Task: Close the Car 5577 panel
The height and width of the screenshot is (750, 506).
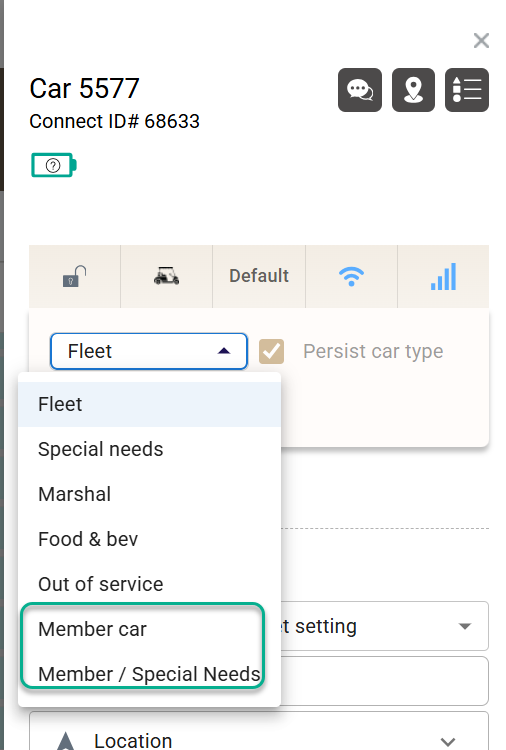Action: tap(481, 41)
